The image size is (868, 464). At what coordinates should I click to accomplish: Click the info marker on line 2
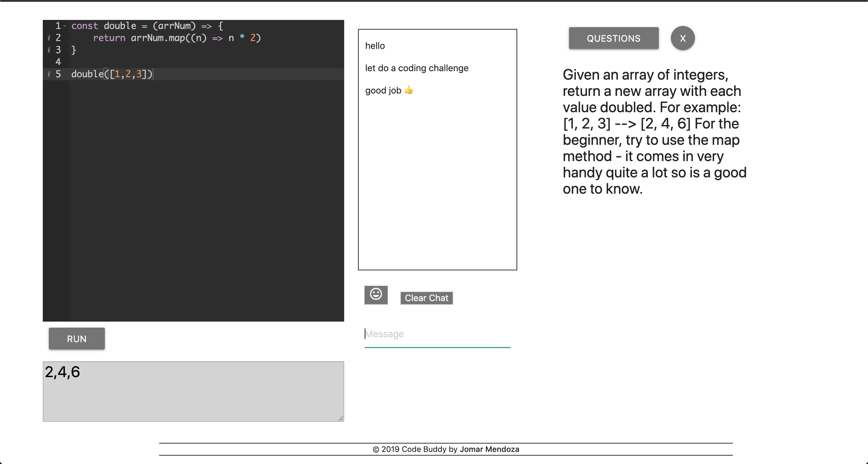[x=49, y=38]
